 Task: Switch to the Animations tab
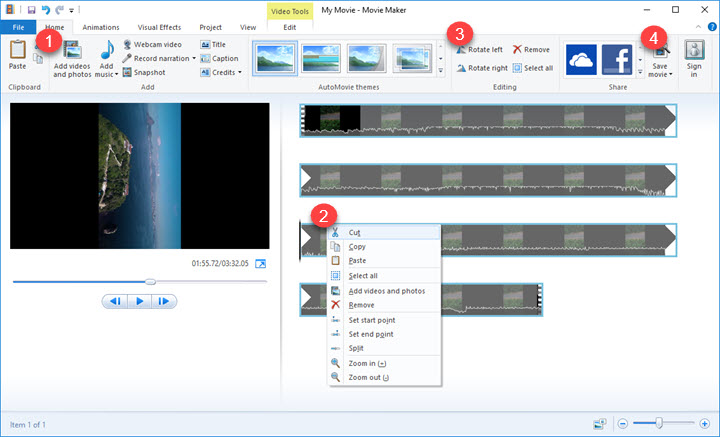[101, 27]
